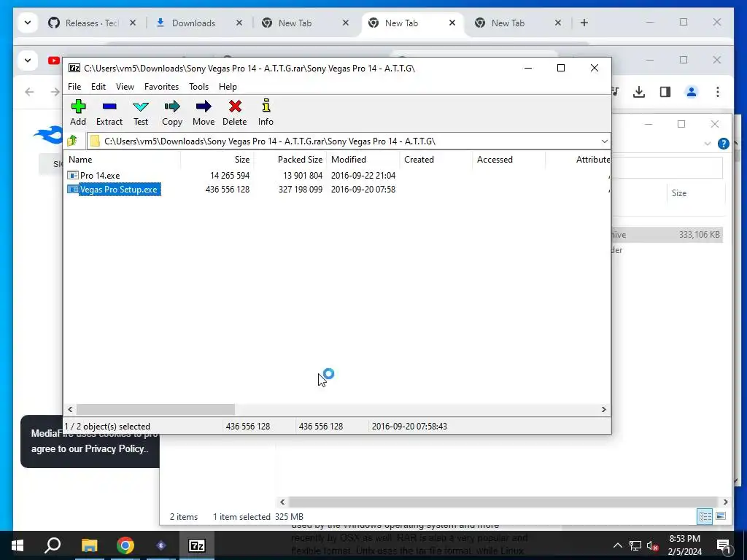
Task: Switch File Explorer to large icons view
Action: 721,517
